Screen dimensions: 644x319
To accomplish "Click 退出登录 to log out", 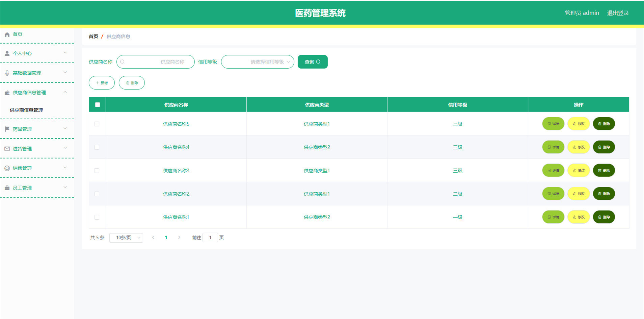I will point(618,13).
